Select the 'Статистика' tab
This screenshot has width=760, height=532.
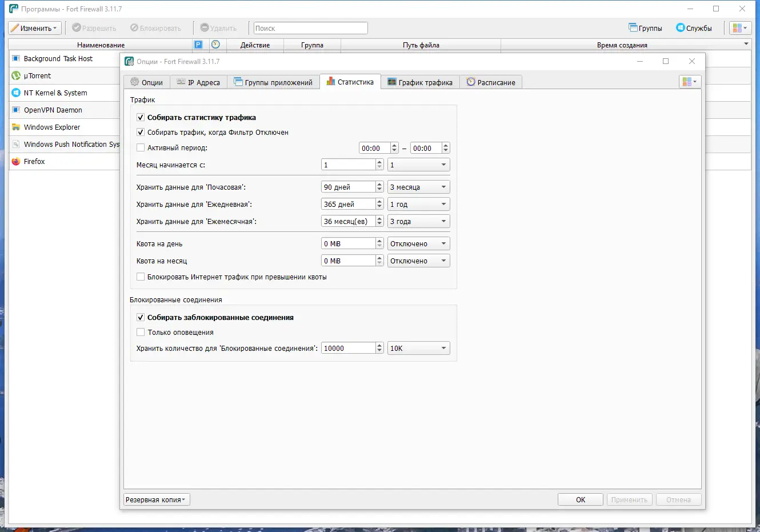(x=350, y=82)
